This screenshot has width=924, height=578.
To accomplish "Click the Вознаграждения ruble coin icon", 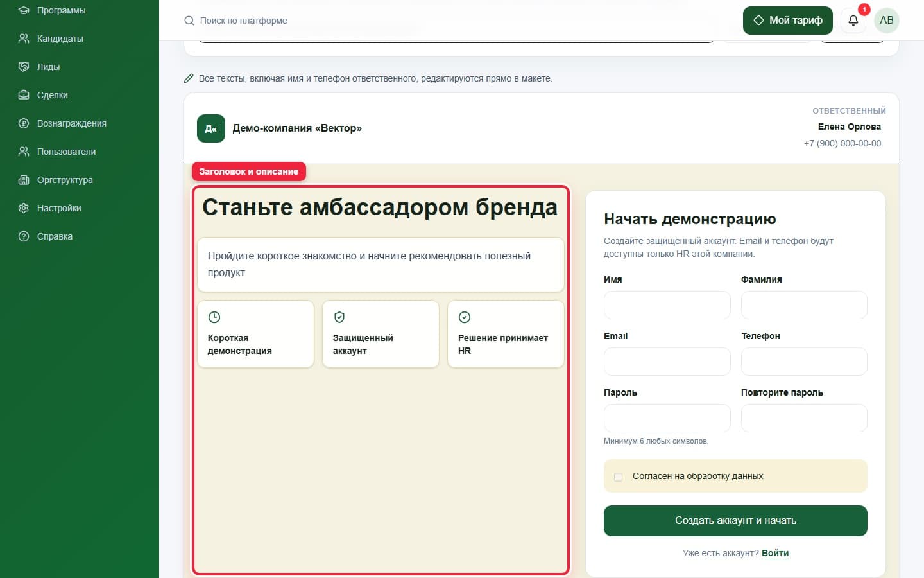I will 24,123.
